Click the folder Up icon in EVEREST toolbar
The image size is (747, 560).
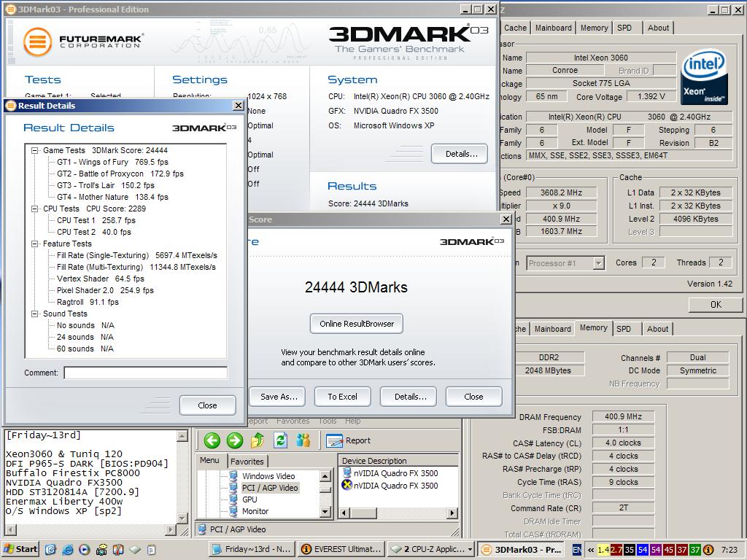258,440
